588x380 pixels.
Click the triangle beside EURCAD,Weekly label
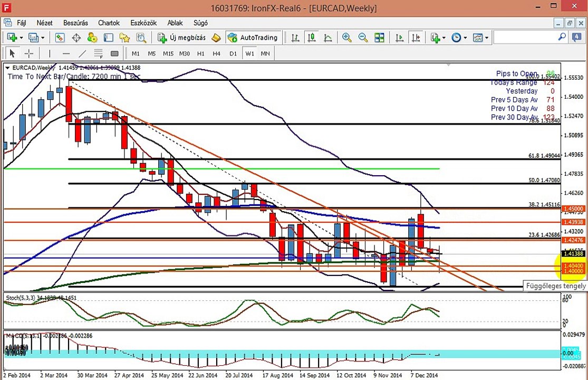click(7, 68)
